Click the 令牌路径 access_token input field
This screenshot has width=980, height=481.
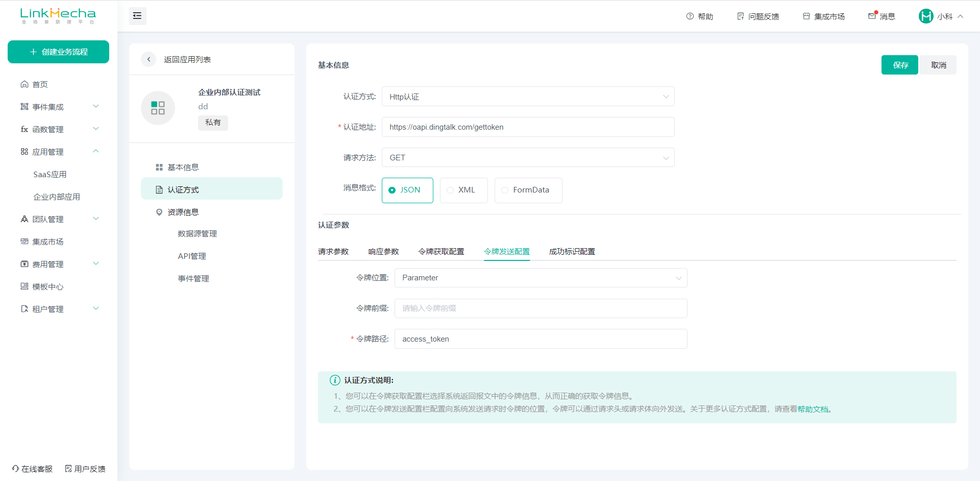541,339
